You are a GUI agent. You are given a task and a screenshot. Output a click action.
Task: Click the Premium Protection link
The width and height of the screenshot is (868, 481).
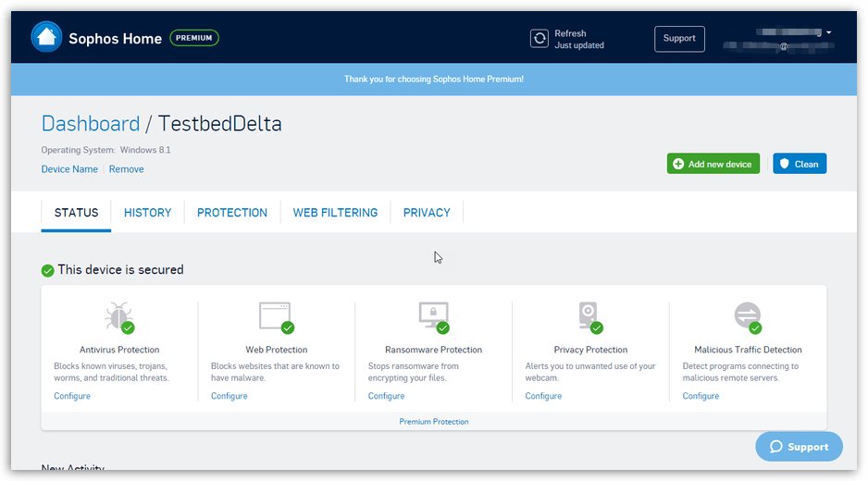(x=434, y=422)
